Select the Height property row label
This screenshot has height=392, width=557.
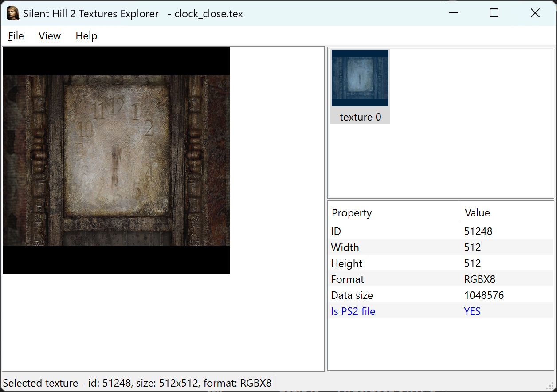pyautogui.click(x=347, y=263)
